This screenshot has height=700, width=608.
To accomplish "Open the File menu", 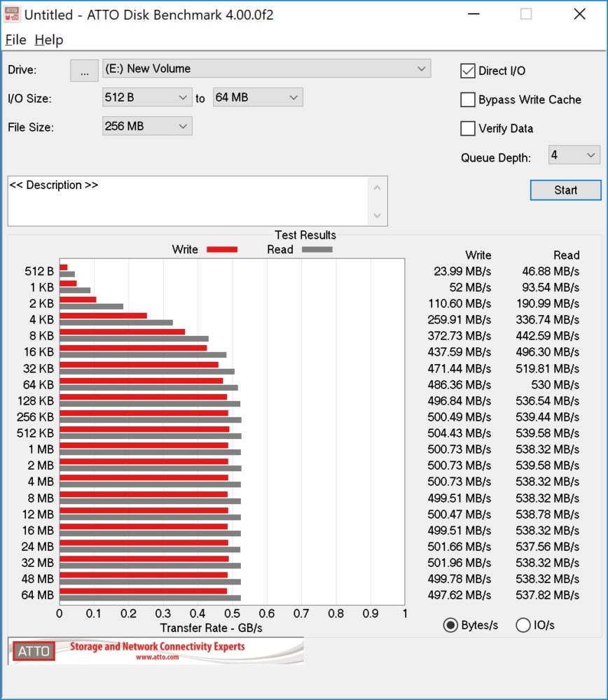I will 15,40.
